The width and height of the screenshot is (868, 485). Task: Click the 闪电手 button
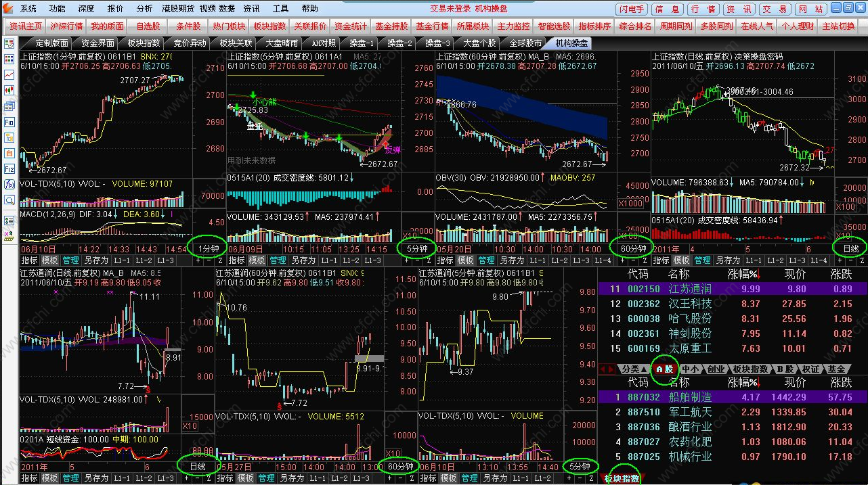[x=632, y=9]
